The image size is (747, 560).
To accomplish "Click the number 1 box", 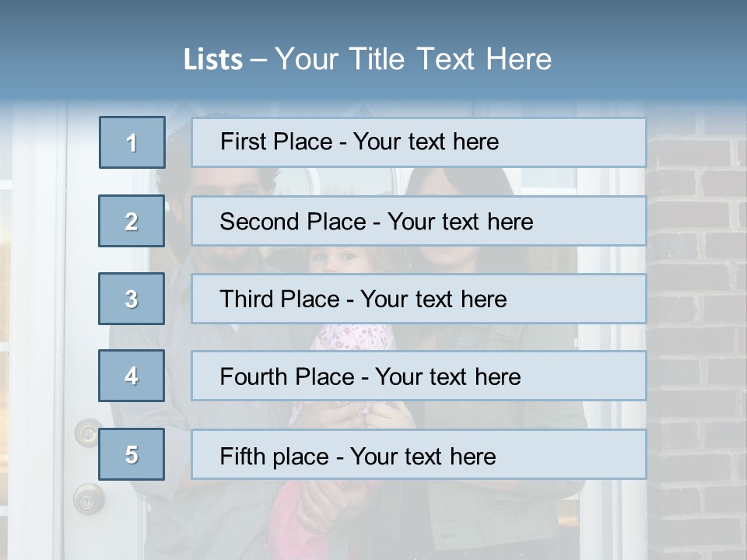I will click(132, 142).
